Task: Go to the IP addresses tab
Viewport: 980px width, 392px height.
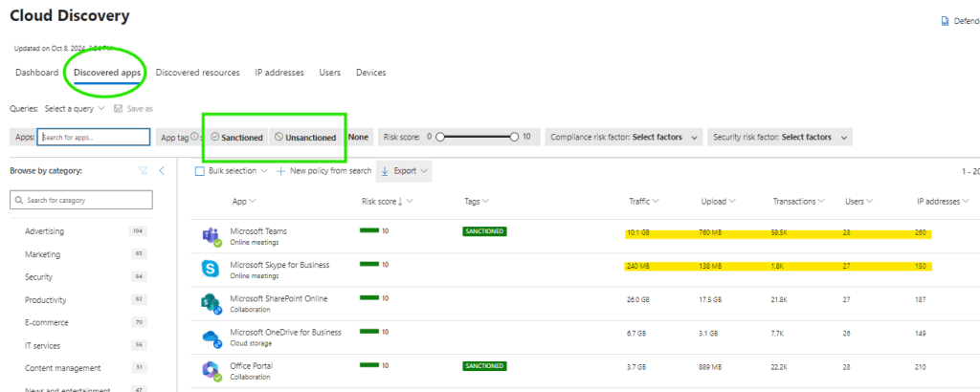Action: coord(279,73)
